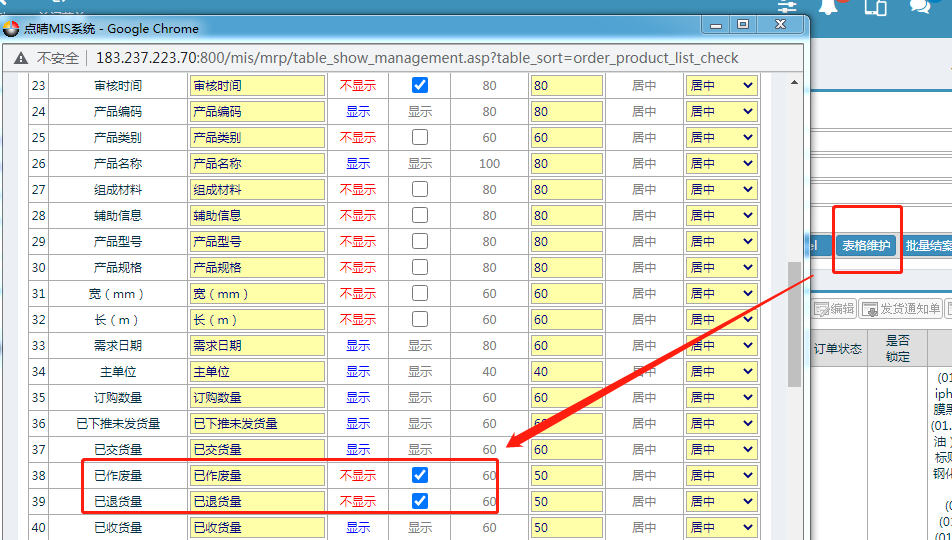Click the 批量结案 button
Image resolution: width=952 pixels, height=540 pixels.
927,246
